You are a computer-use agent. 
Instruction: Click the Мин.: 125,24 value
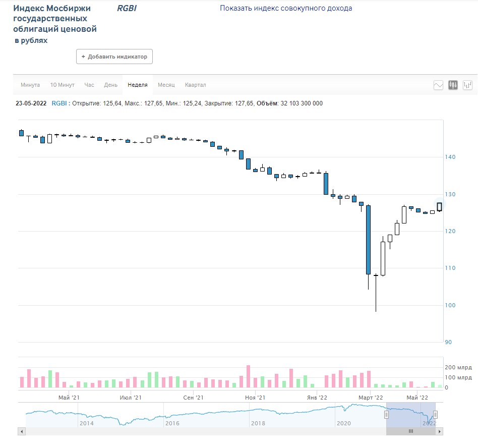(x=184, y=103)
